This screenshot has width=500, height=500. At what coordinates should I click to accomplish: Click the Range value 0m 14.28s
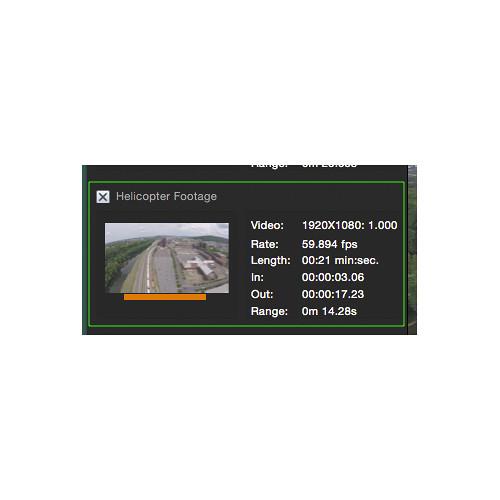[x=329, y=311]
